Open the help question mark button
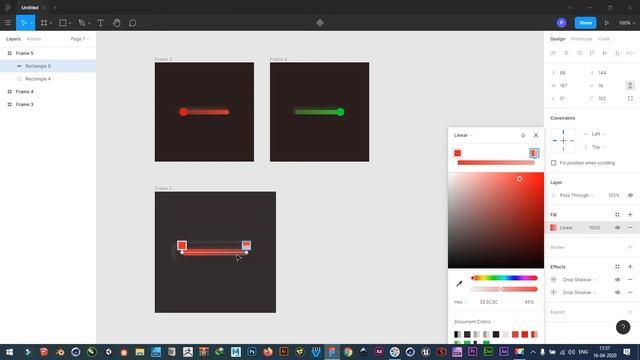This screenshot has width=640, height=360. click(623, 327)
